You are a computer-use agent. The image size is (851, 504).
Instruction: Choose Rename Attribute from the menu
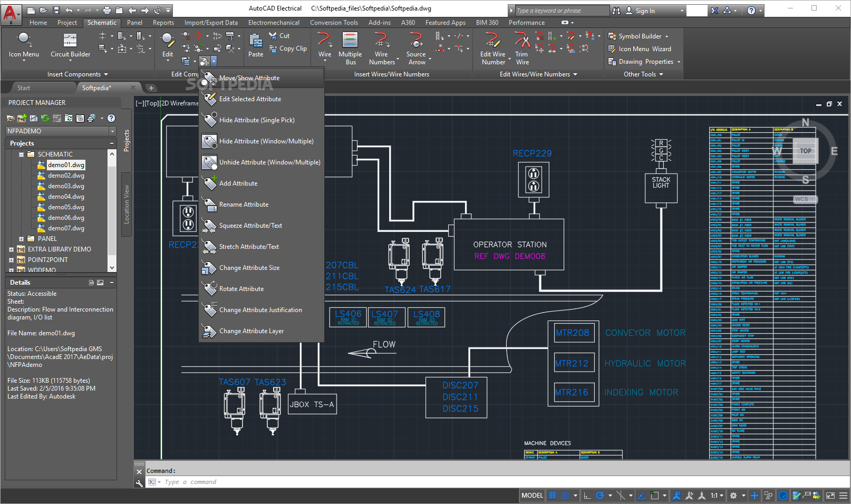262,205
